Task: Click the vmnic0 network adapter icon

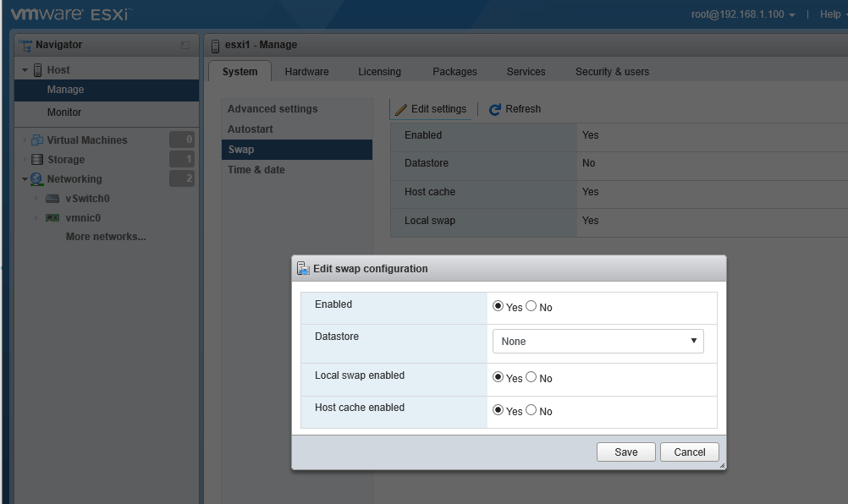Action: click(x=52, y=218)
